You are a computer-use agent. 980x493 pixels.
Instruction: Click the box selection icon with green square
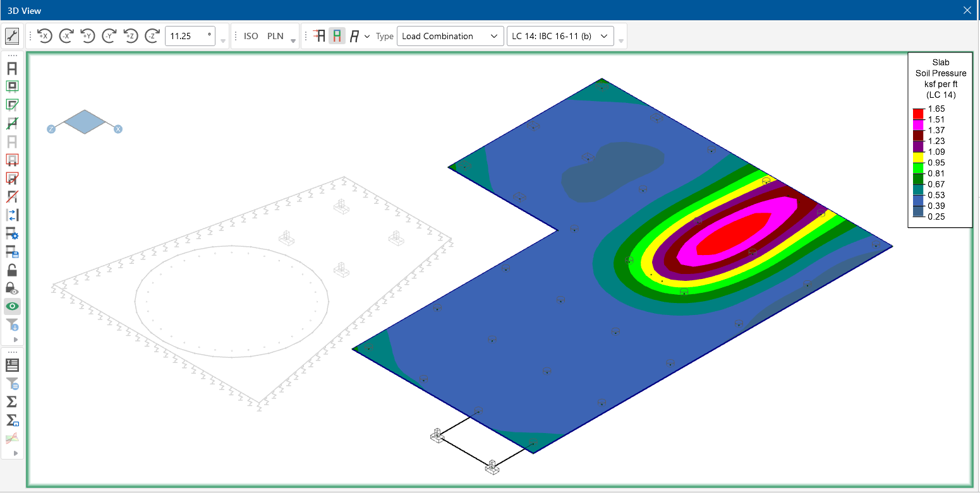click(12, 86)
